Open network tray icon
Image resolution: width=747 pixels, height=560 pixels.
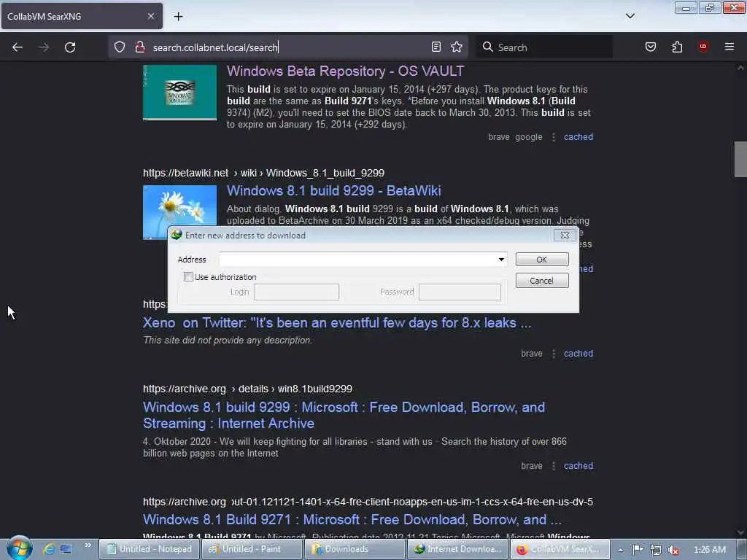[x=656, y=550]
